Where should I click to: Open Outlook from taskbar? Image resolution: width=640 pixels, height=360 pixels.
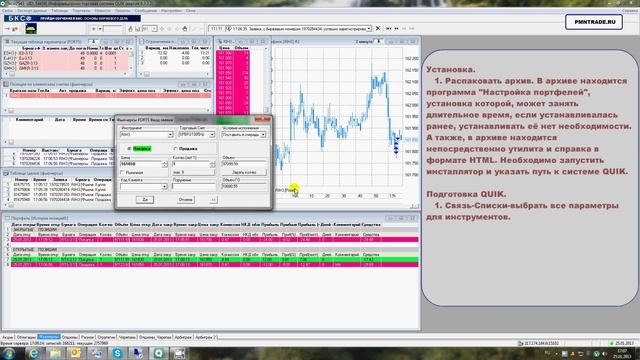tap(76, 353)
